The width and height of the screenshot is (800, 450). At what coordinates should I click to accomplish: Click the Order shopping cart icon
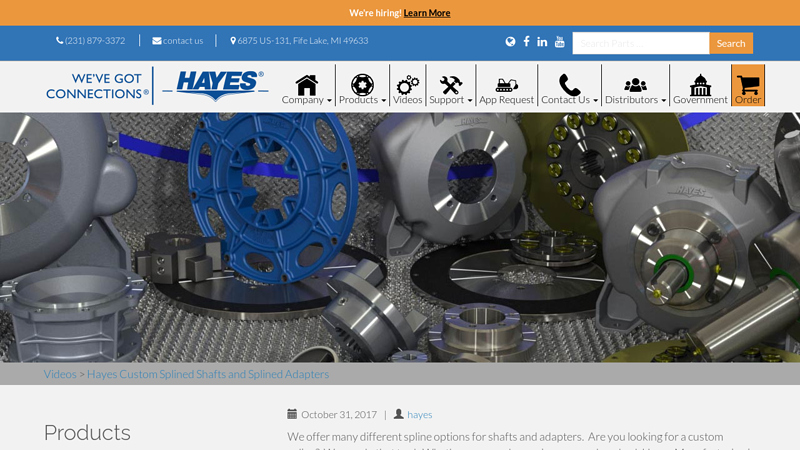click(x=748, y=85)
